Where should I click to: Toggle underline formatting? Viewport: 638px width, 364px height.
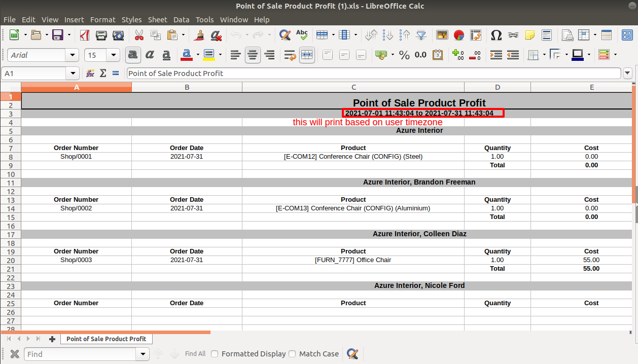[x=166, y=55]
